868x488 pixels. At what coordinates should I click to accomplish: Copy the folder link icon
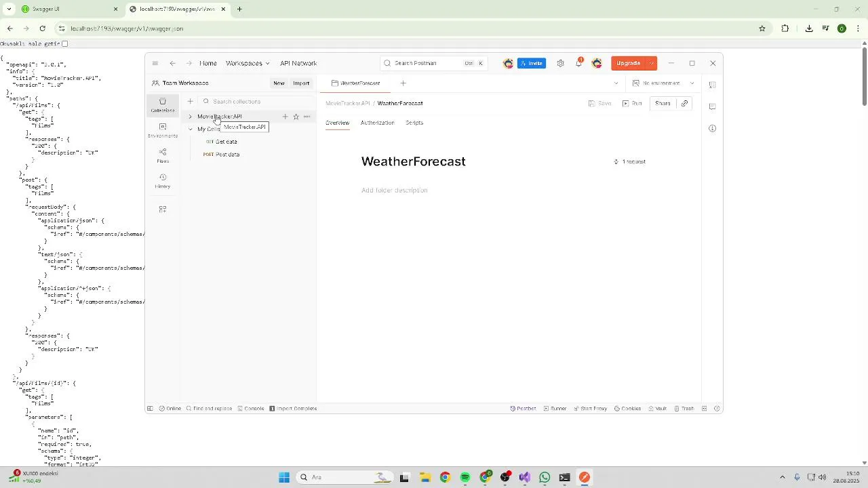(684, 103)
